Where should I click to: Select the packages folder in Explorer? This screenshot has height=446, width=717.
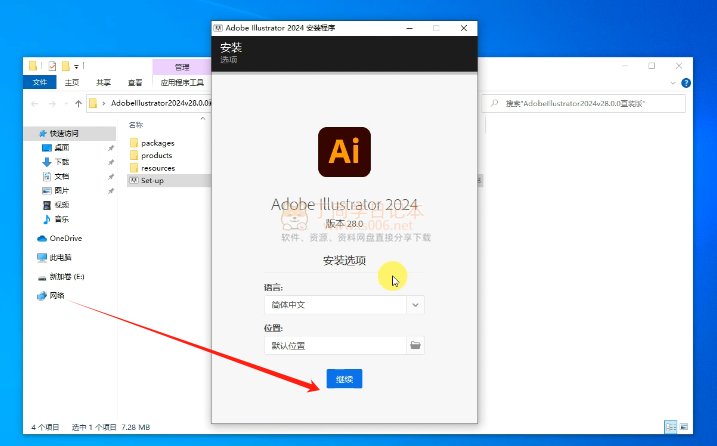click(x=158, y=143)
